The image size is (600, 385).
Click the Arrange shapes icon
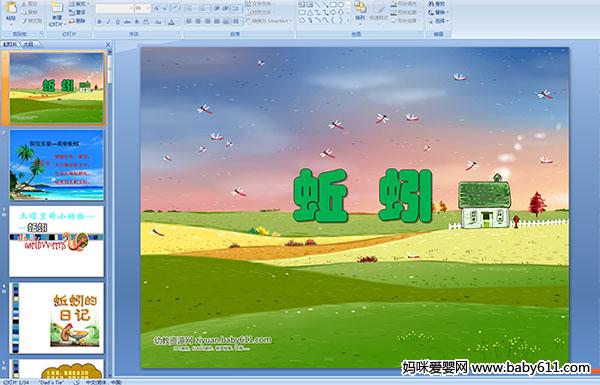(x=360, y=8)
